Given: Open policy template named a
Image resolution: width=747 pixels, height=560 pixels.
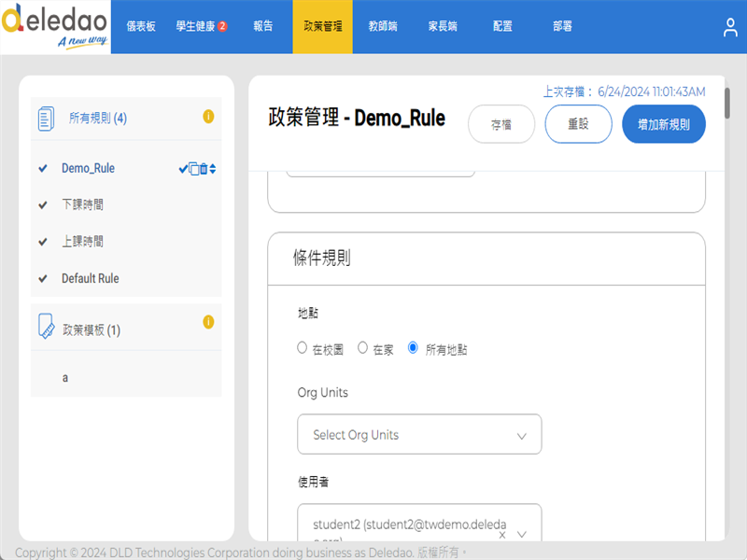Looking at the screenshot, I should [65, 378].
